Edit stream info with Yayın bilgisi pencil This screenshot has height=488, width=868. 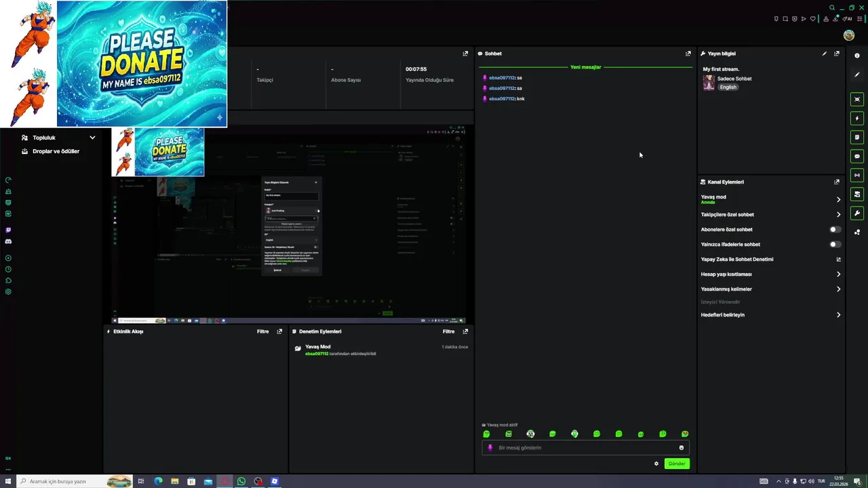point(825,54)
